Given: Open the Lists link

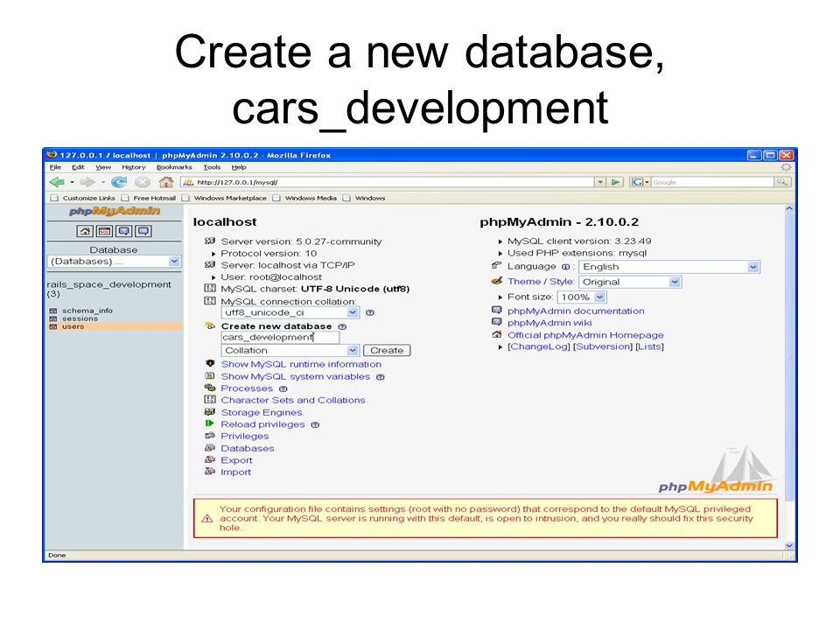Looking at the screenshot, I should 650,346.
